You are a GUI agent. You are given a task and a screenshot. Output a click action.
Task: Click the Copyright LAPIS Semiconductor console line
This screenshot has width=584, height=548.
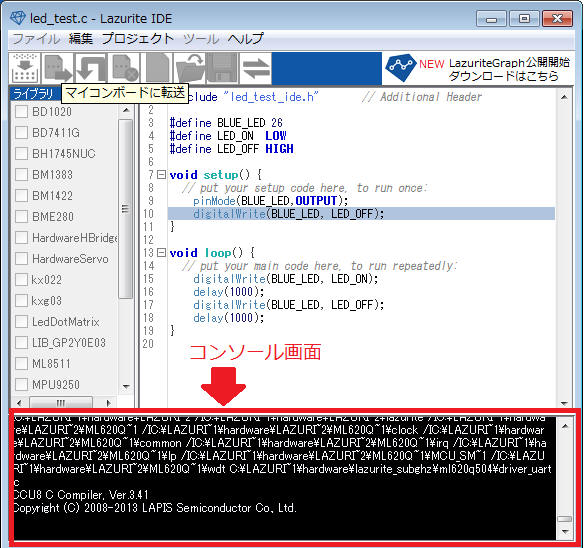coord(155,508)
